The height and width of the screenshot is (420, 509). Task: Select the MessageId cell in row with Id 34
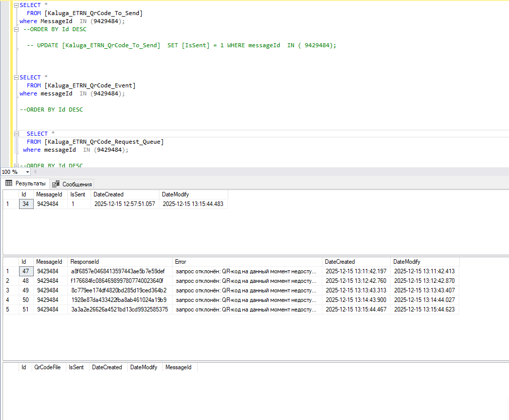click(x=50, y=204)
